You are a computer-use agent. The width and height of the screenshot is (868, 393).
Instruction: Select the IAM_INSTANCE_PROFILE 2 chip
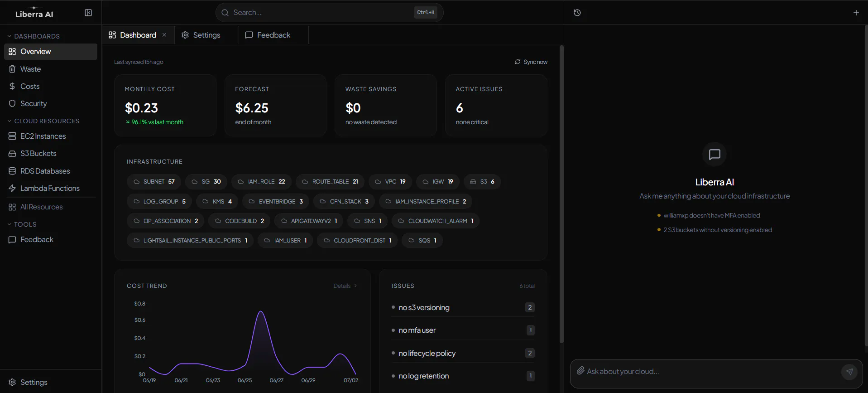click(426, 201)
